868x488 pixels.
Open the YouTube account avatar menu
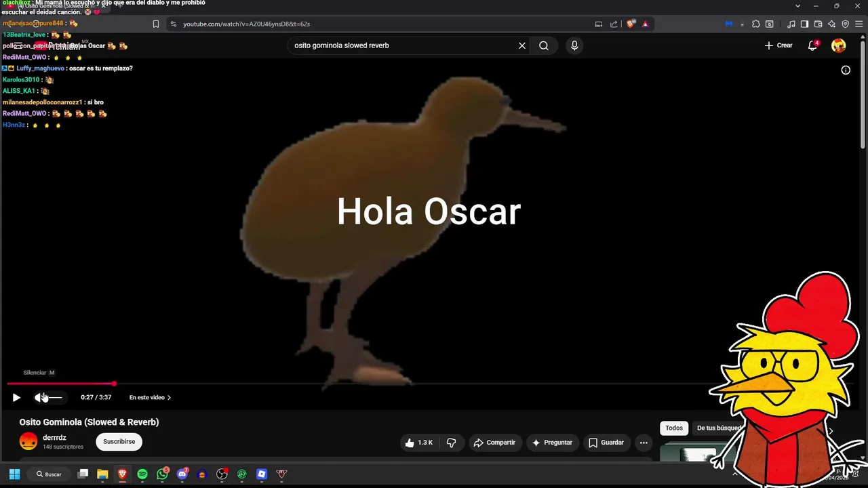click(839, 45)
